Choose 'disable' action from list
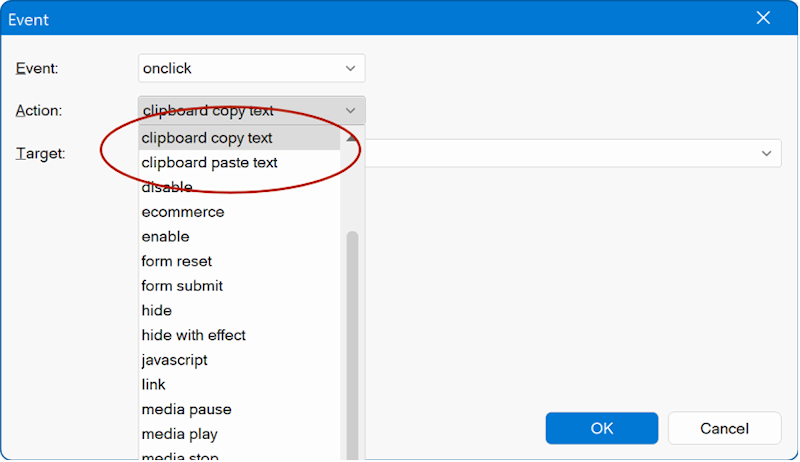Screen dimensions: 800x462 coord(167,187)
